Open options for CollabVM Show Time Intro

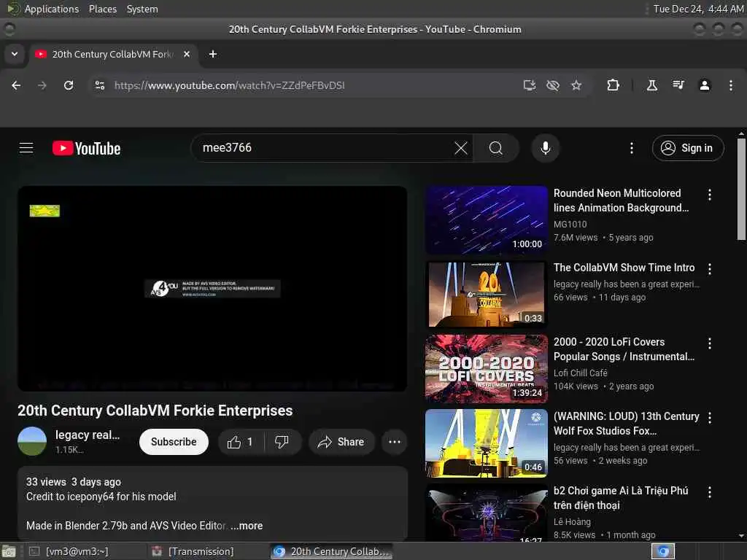tap(709, 269)
